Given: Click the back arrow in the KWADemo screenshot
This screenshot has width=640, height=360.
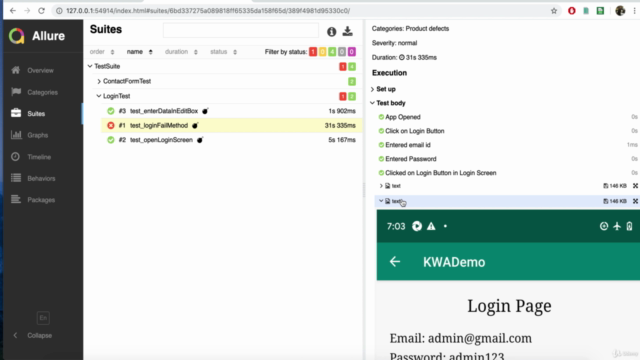Looking at the screenshot, I should tap(395, 262).
